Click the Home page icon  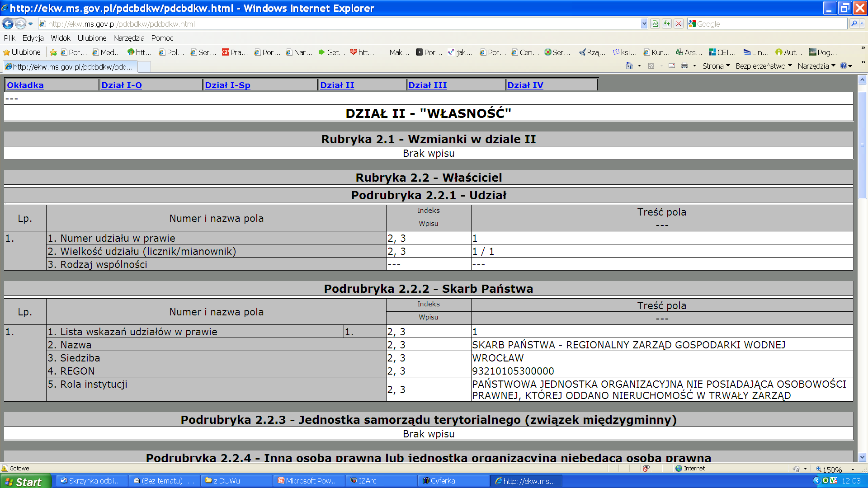[629, 66]
